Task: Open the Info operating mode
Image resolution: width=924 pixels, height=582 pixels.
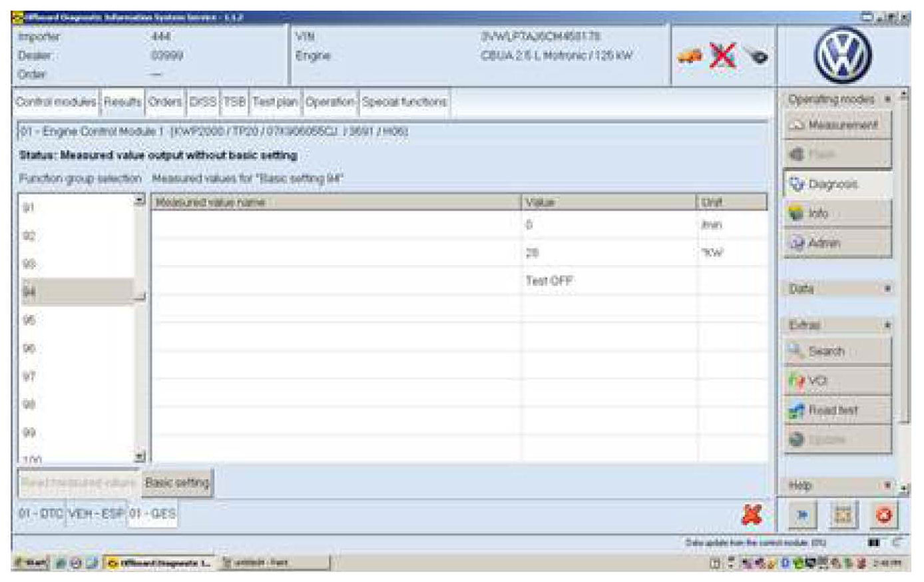Action: pyautogui.click(x=837, y=214)
